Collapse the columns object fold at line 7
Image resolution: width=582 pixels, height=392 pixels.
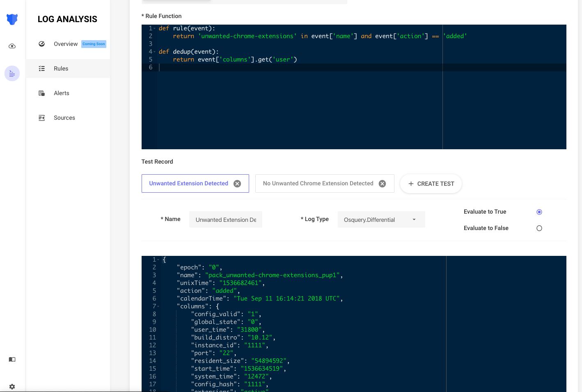click(158, 306)
